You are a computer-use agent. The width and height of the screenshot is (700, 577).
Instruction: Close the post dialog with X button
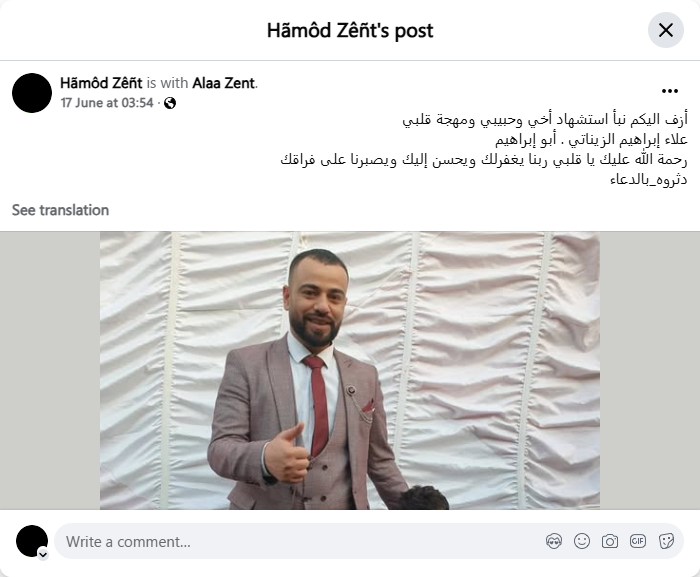(x=666, y=30)
